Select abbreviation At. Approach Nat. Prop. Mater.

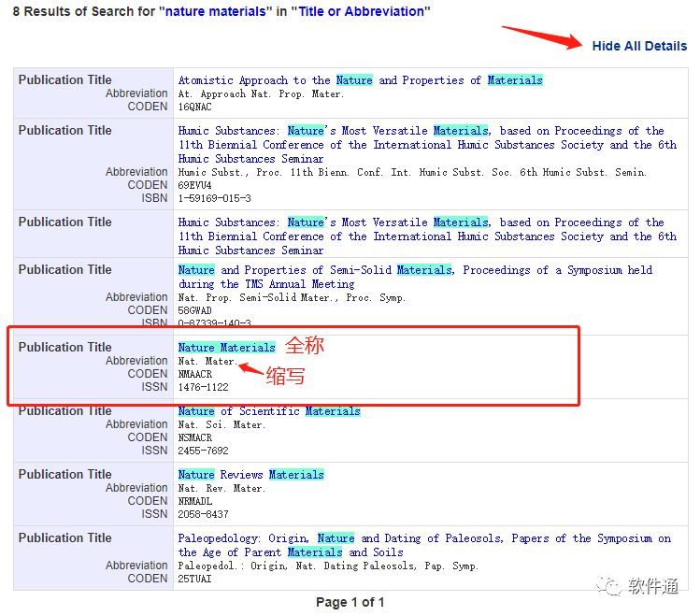tap(261, 93)
